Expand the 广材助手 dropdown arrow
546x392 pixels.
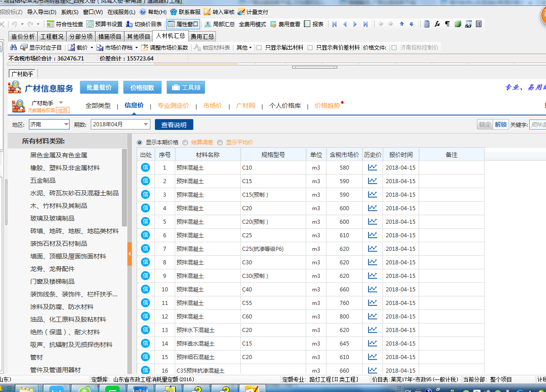coord(61,102)
